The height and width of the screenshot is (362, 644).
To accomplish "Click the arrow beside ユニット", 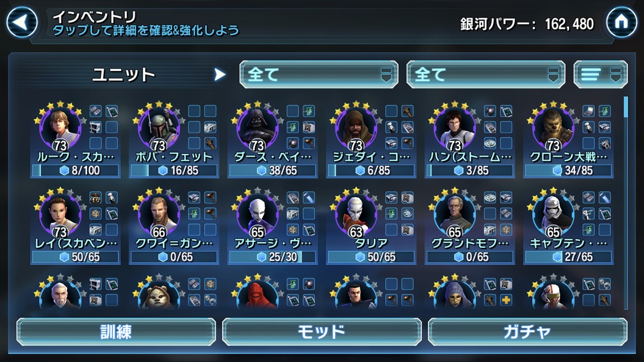I will point(220,75).
